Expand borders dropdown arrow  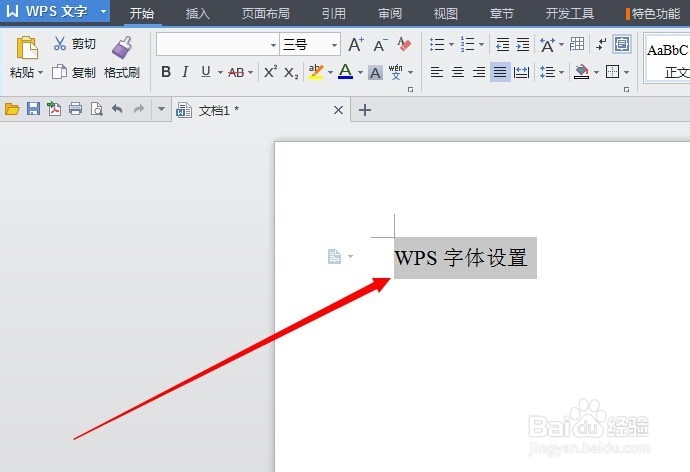click(627, 72)
